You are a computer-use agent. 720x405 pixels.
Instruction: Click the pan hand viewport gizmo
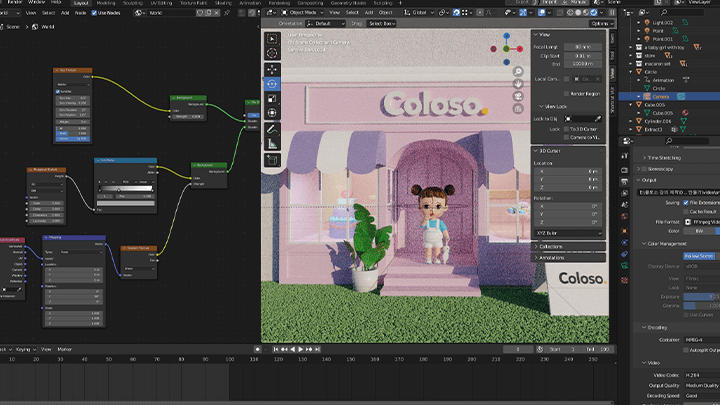click(x=518, y=84)
